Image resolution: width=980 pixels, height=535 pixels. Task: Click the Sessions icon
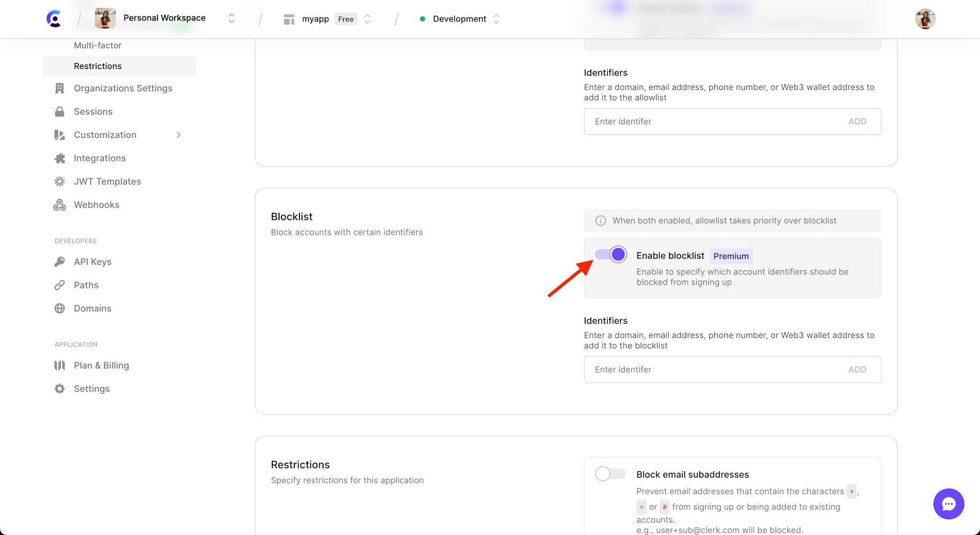60,111
